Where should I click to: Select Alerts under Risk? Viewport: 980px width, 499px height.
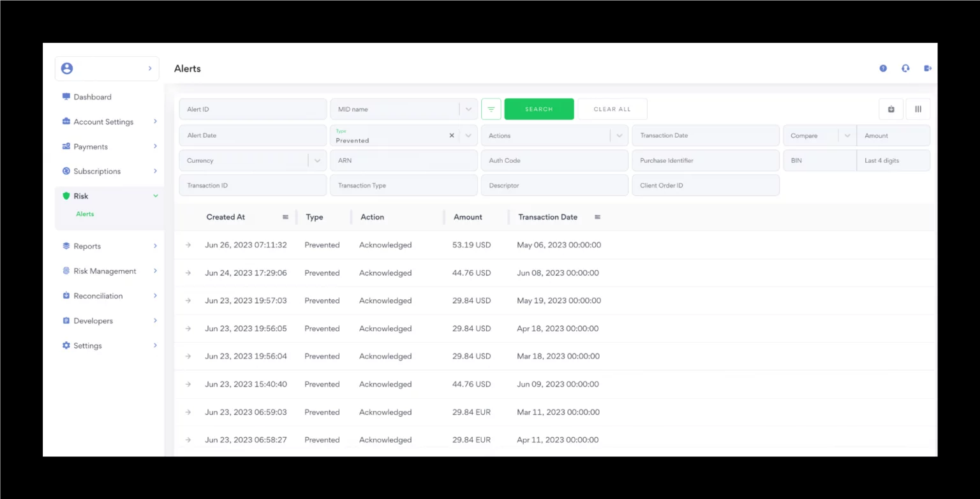85,214
